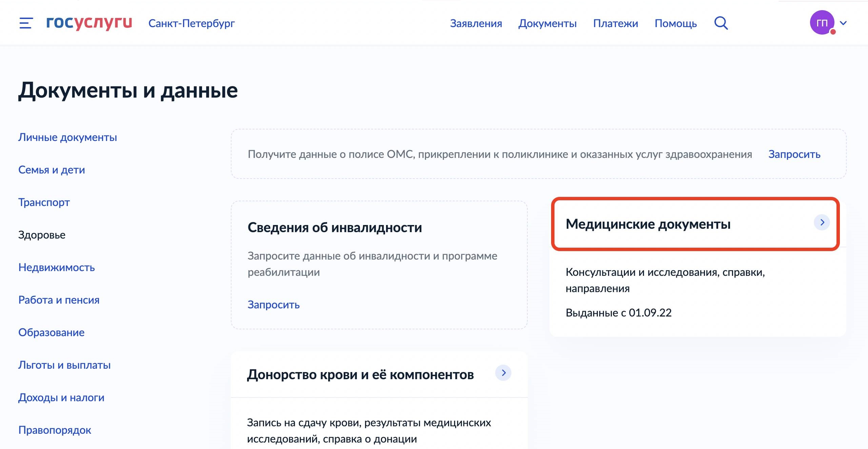Click Запросить under Сведения об инвалидности
Image resolution: width=868 pixels, height=449 pixels.
[x=274, y=305]
